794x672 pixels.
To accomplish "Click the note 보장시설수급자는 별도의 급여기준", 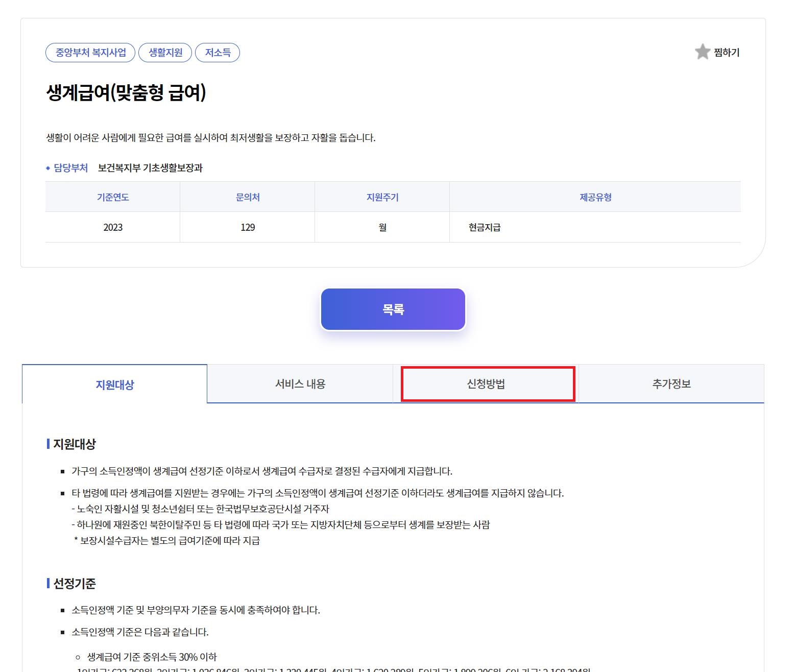I will pos(167,541).
